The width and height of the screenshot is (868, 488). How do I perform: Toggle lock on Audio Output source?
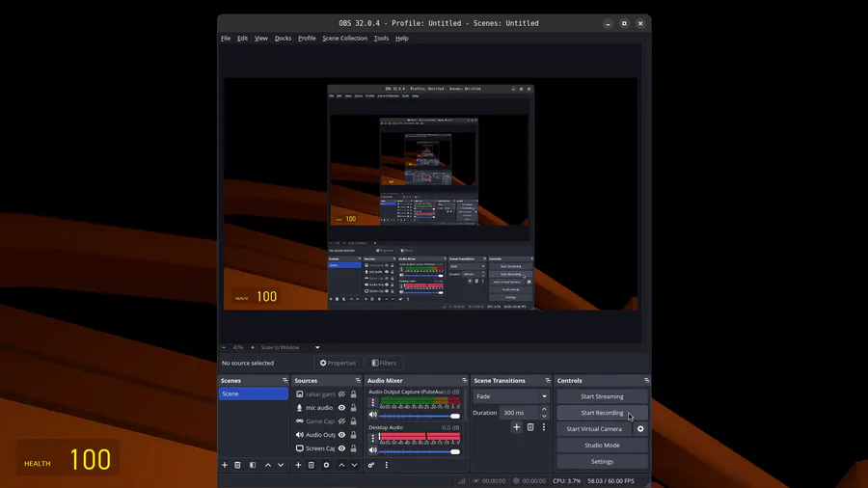[x=354, y=435]
